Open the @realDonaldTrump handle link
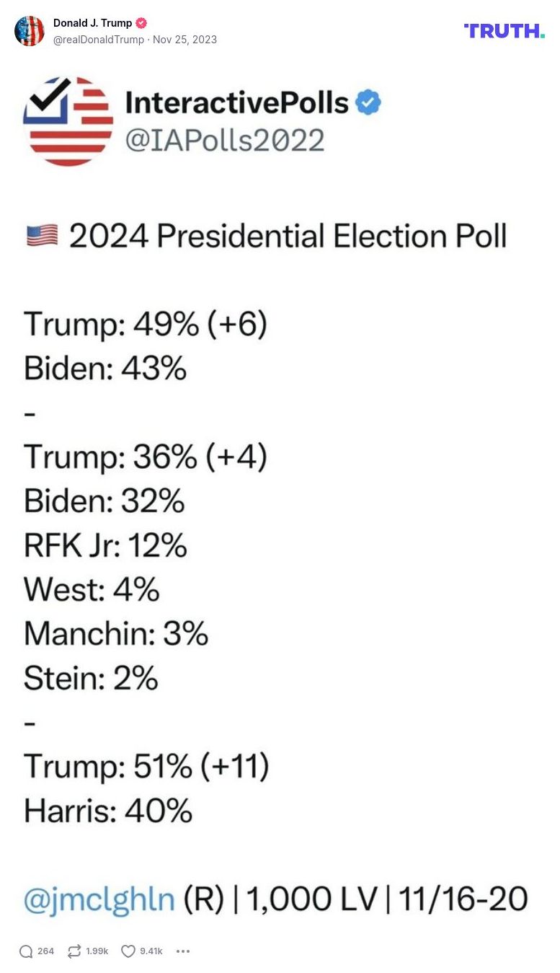560x973 pixels. pos(99,40)
